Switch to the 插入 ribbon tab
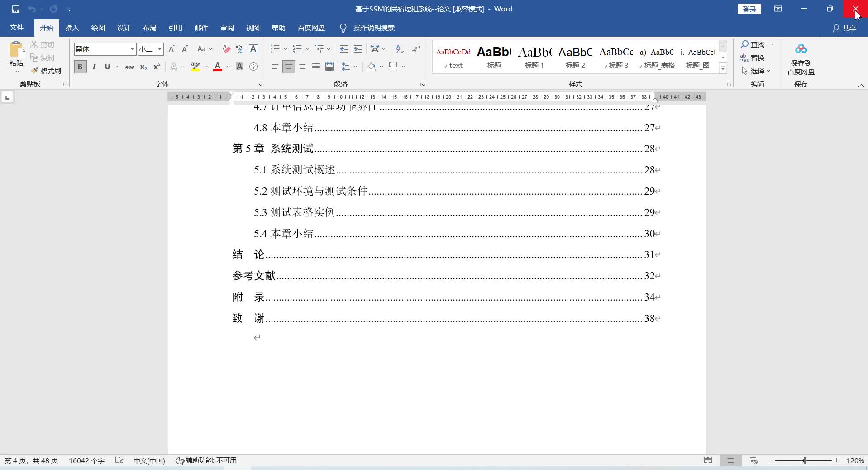Image resolution: width=868 pixels, height=470 pixels. click(x=72, y=28)
